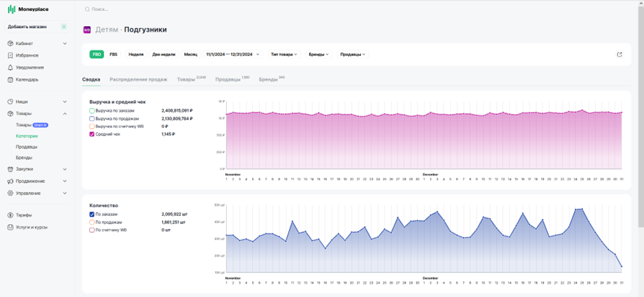Switch to the Бренды 940 tab
644x297 pixels.
272,79
